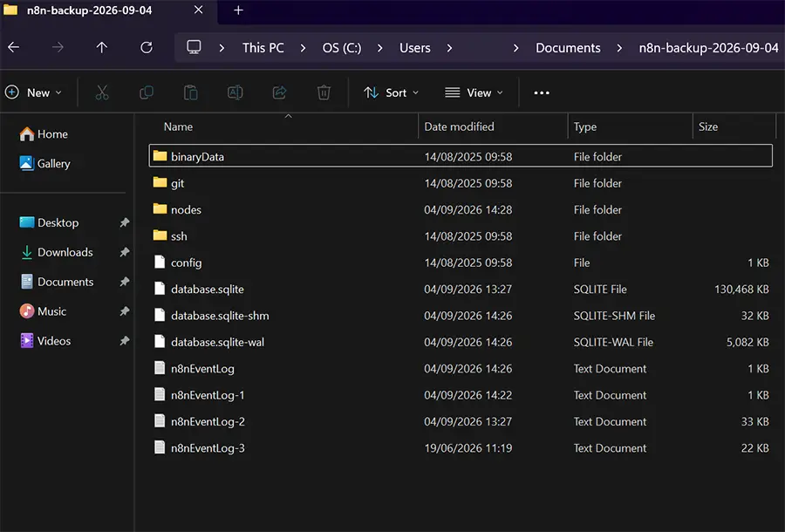Expand chevron after This PC in breadcrumb
Screen dimensions: 785x532
click(303, 48)
